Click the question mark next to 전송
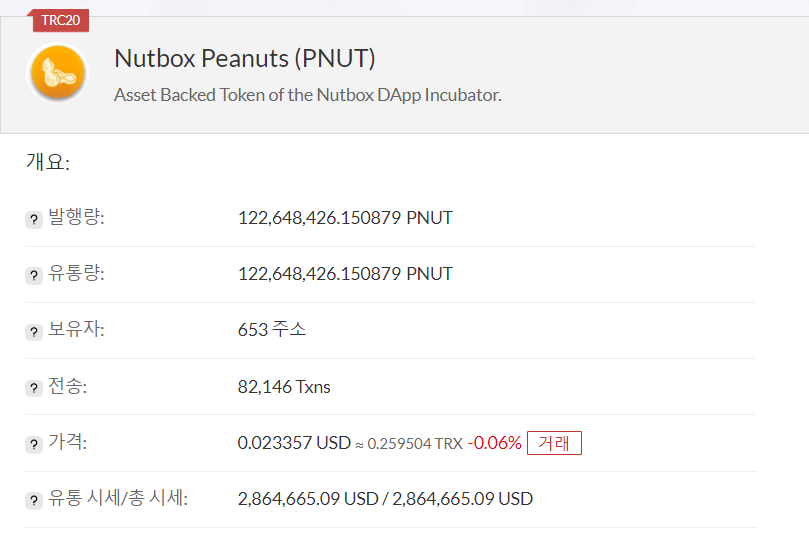 pos(34,388)
